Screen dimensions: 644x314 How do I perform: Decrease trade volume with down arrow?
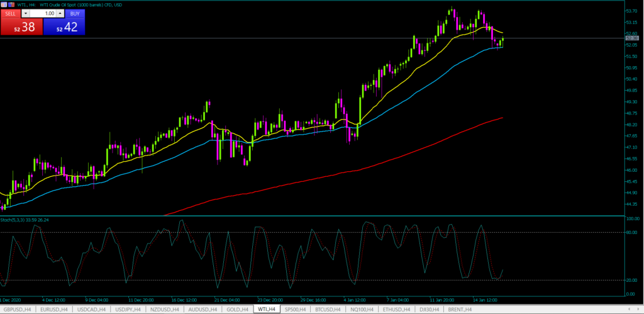point(25,13)
